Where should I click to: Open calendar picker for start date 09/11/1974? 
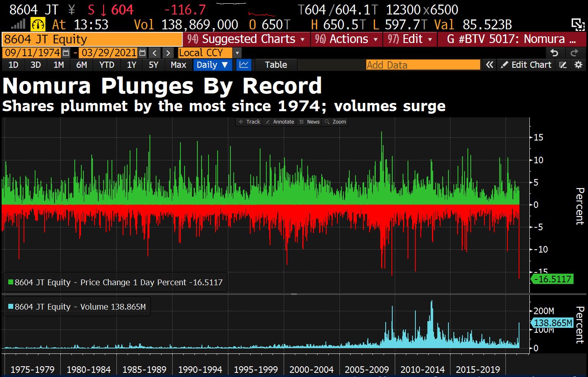pyautogui.click(x=66, y=53)
